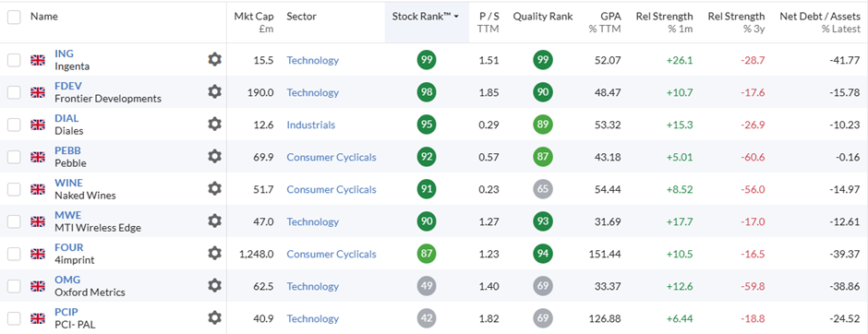868x334 pixels.
Task: Click the UK flag icon beside ING
Action: [38, 60]
